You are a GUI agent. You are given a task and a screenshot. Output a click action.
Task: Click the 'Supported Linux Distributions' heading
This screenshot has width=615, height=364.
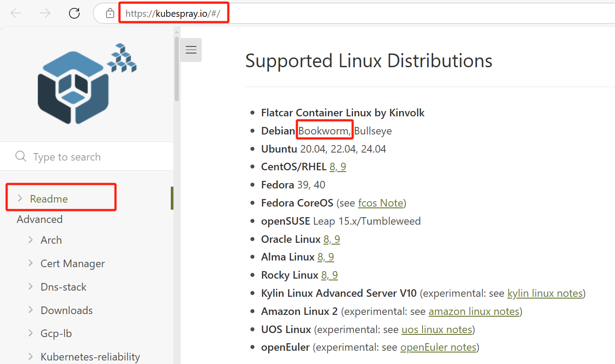[x=369, y=61]
